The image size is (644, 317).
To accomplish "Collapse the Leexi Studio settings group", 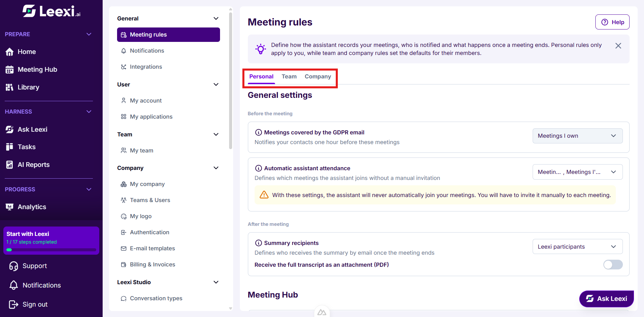I will coord(216,282).
